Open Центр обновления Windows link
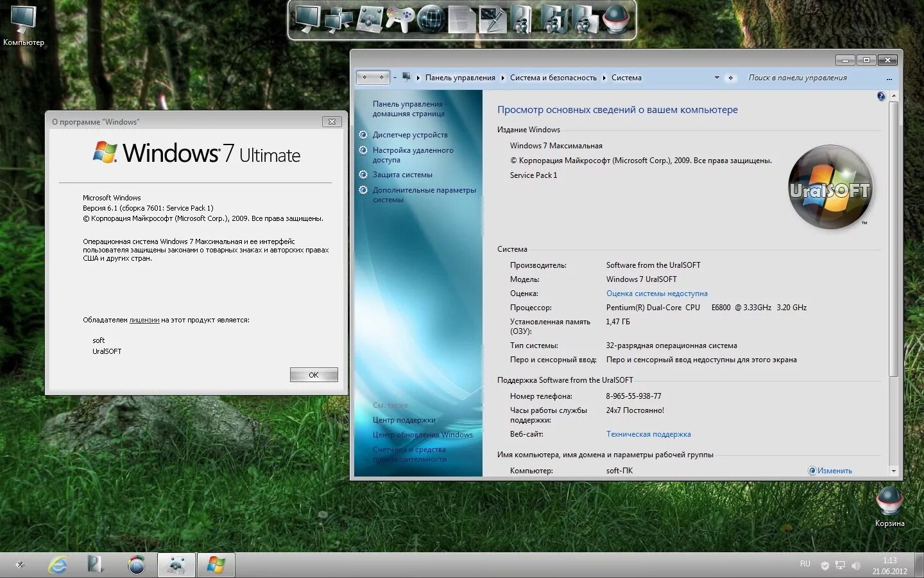 point(422,435)
